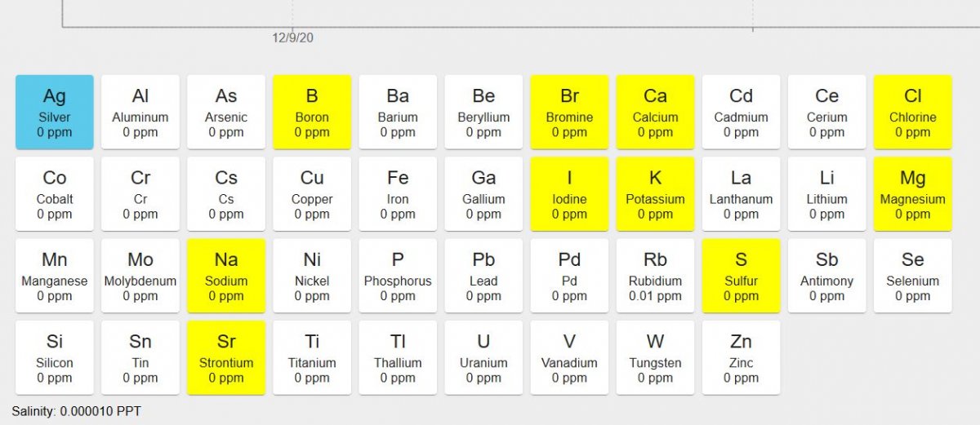This screenshot has width=980, height=425.
Task: Choose the I Iodine tile
Action: click(569, 194)
